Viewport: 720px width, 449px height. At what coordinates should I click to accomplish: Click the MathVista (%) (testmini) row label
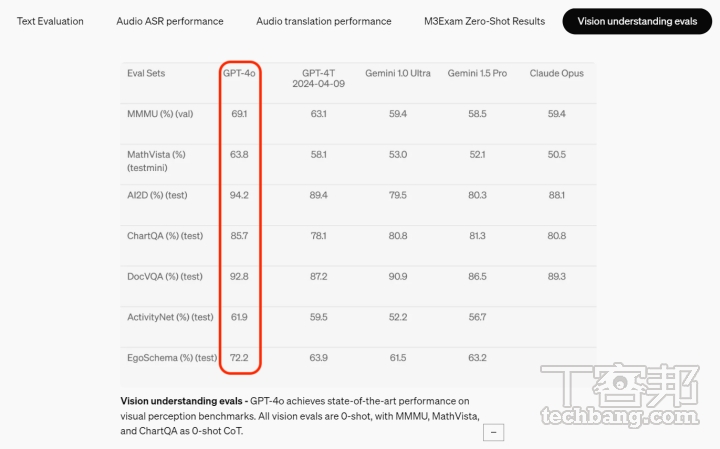[x=157, y=161]
